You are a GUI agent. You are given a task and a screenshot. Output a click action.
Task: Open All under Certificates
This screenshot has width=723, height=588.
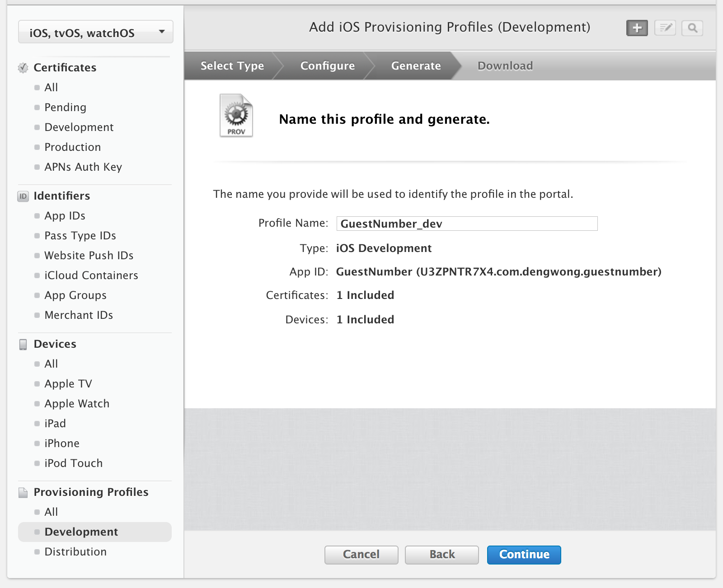pyautogui.click(x=51, y=88)
